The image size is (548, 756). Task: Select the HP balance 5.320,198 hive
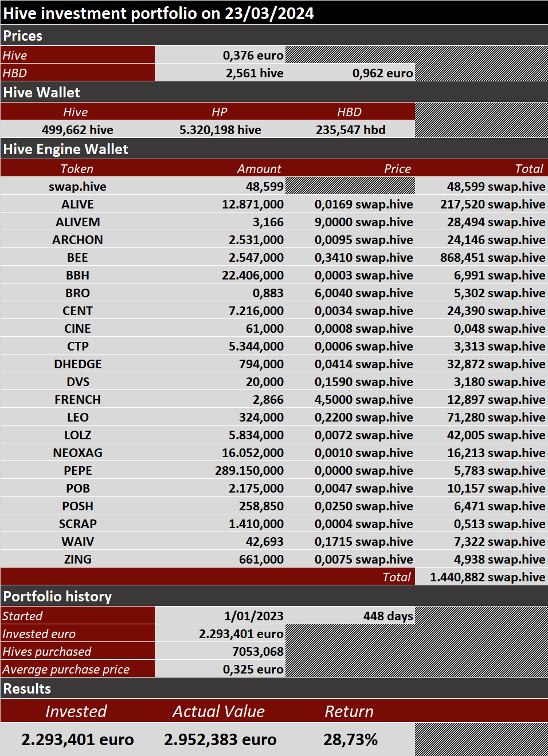click(220, 129)
